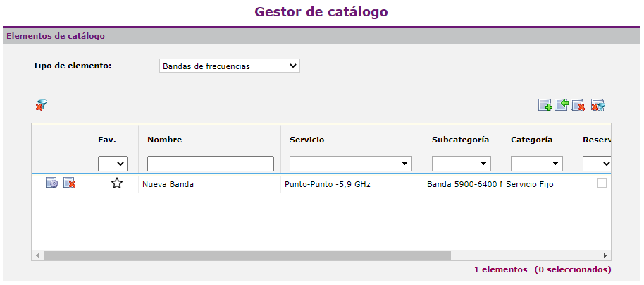Sort by the Nombre column header
Viewport: 644px width, 285px height.
[165, 140]
